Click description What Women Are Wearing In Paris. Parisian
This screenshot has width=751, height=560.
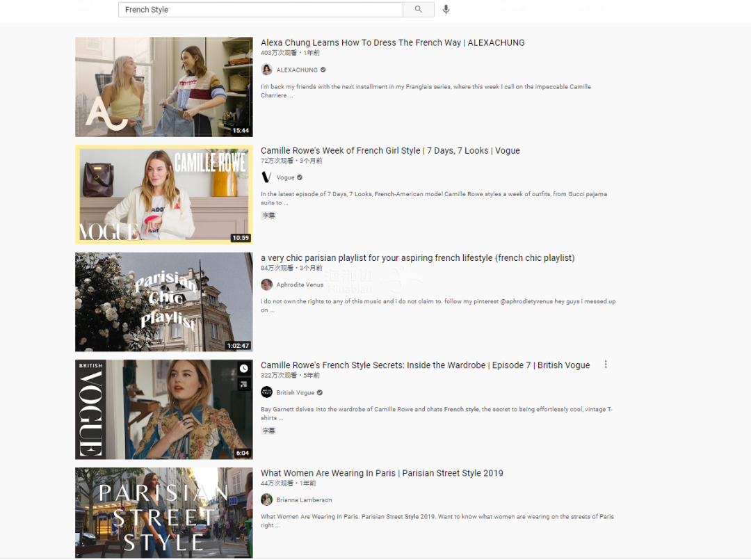(437, 521)
